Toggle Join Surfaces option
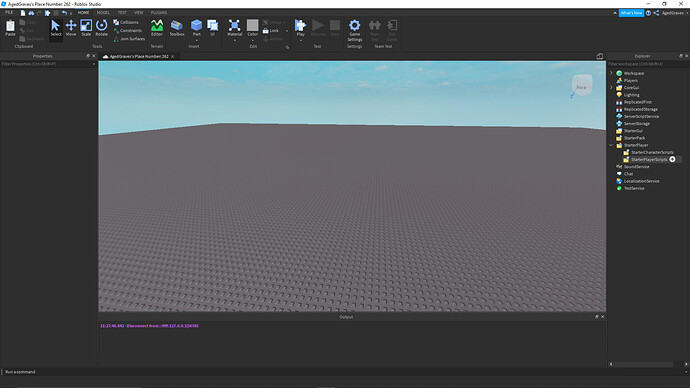 [129, 39]
